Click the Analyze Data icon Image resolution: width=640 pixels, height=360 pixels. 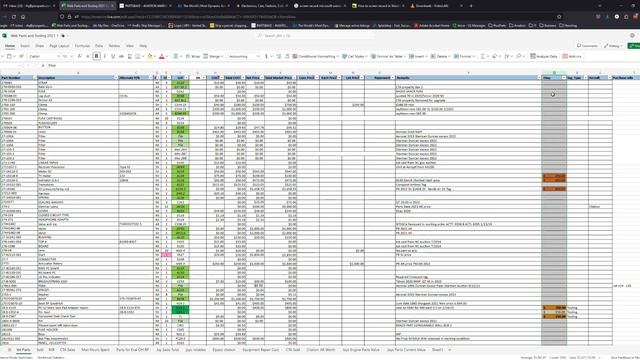pos(544,56)
